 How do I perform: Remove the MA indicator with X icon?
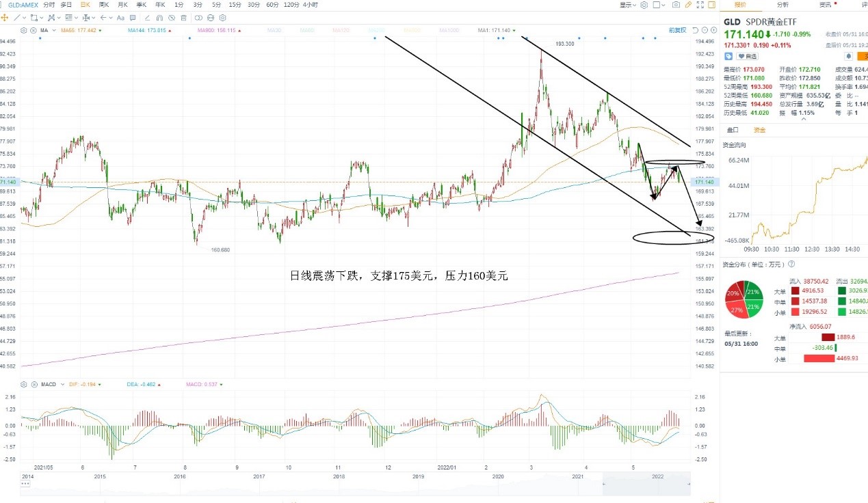click(x=33, y=30)
